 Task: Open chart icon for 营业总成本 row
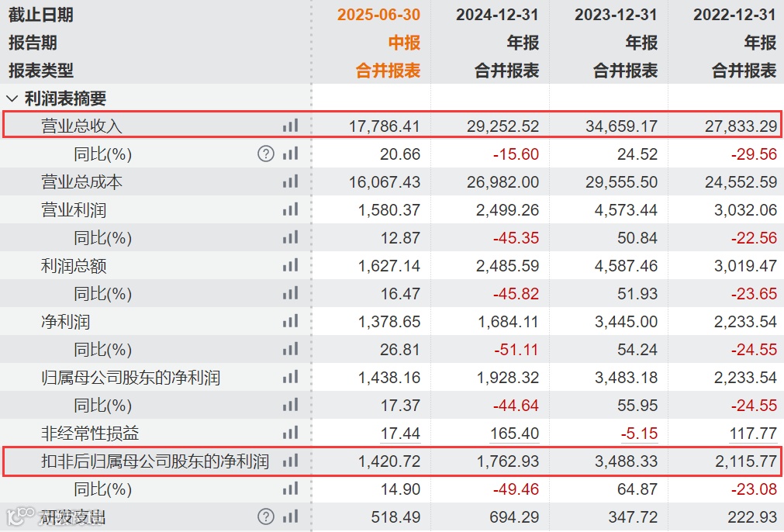(x=291, y=181)
